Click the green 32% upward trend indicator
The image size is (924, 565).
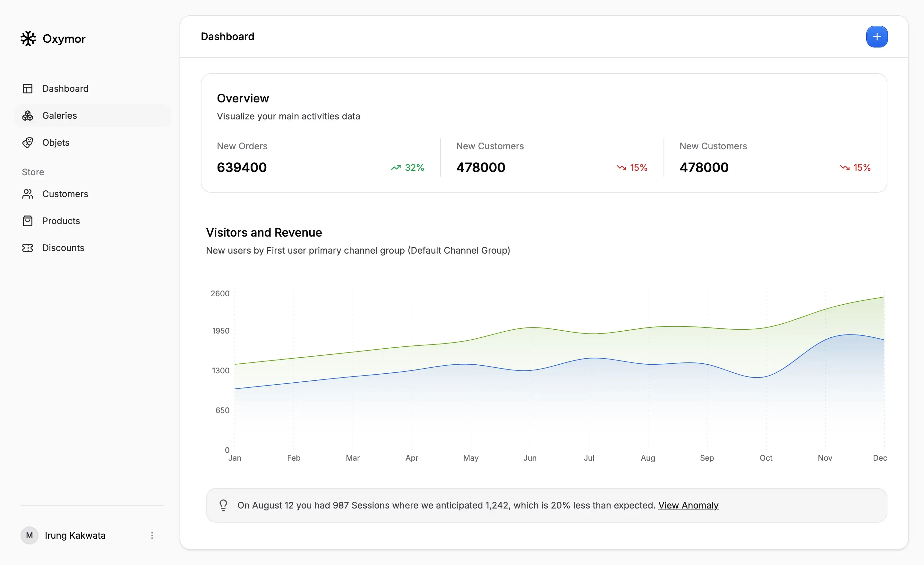(x=408, y=168)
